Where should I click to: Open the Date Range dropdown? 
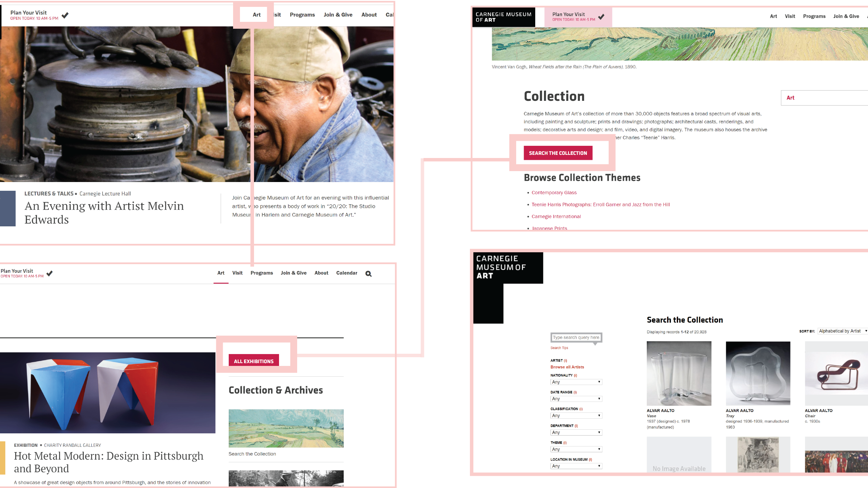click(x=576, y=399)
